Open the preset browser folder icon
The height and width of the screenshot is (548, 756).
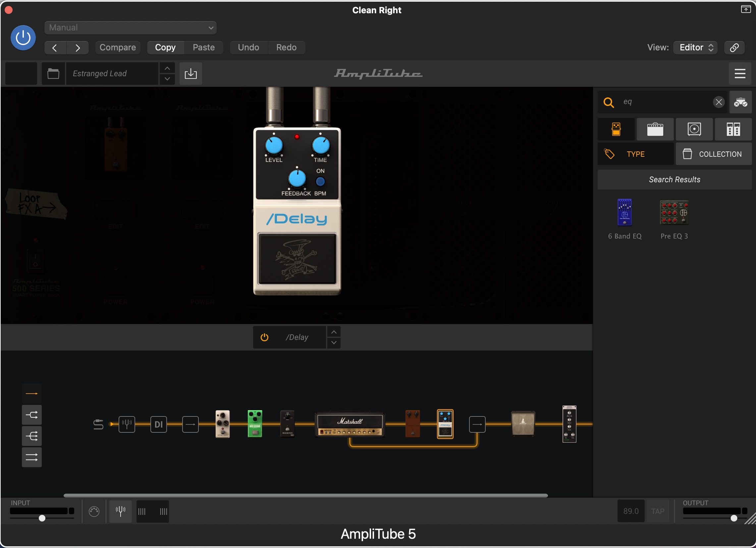click(x=53, y=73)
